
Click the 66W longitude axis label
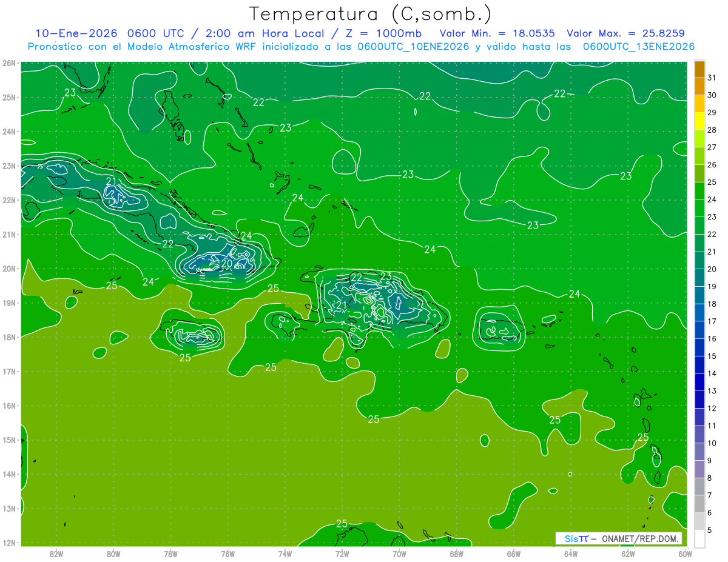[514, 554]
